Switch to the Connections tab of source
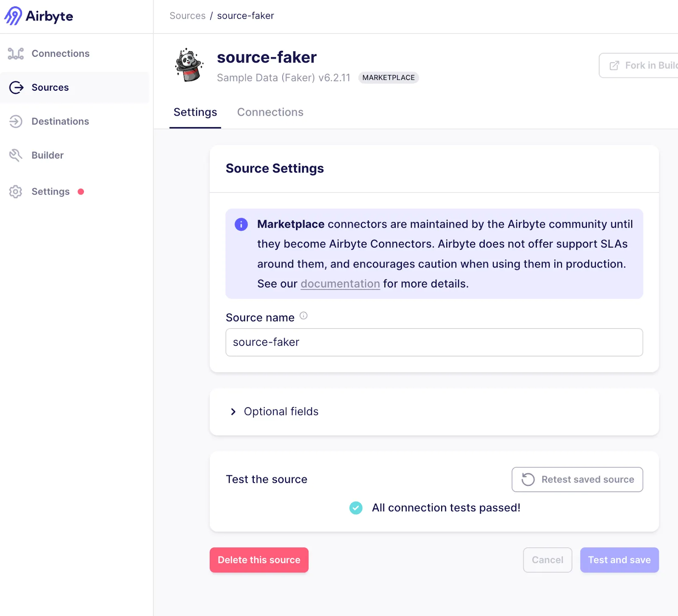This screenshot has height=616, width=678. pos(270,112)
